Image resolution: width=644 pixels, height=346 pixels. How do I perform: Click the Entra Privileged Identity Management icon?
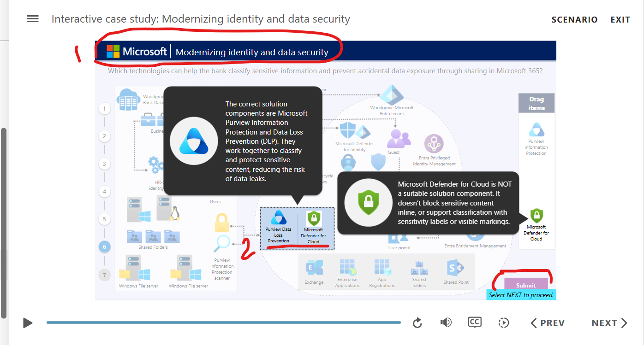click(434, 144)
